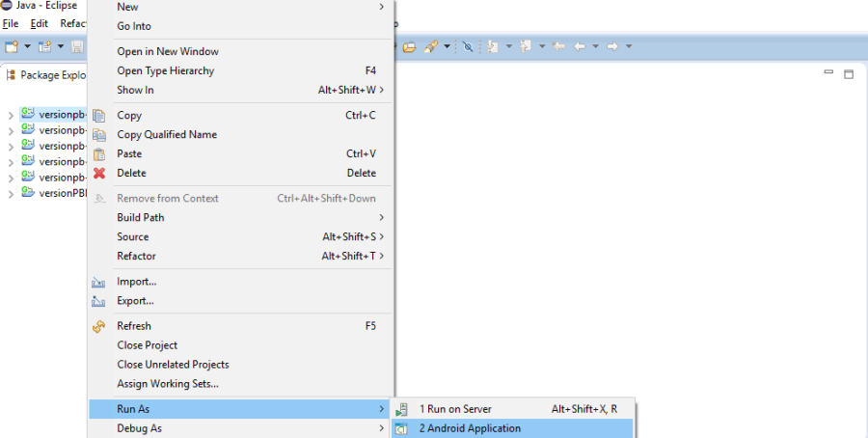Click the disabled Save floppy-disk toolbar icon

tap(77, 46)
